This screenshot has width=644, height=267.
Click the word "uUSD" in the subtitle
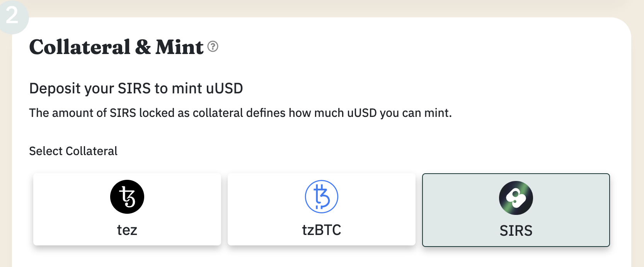coord(224,88)
